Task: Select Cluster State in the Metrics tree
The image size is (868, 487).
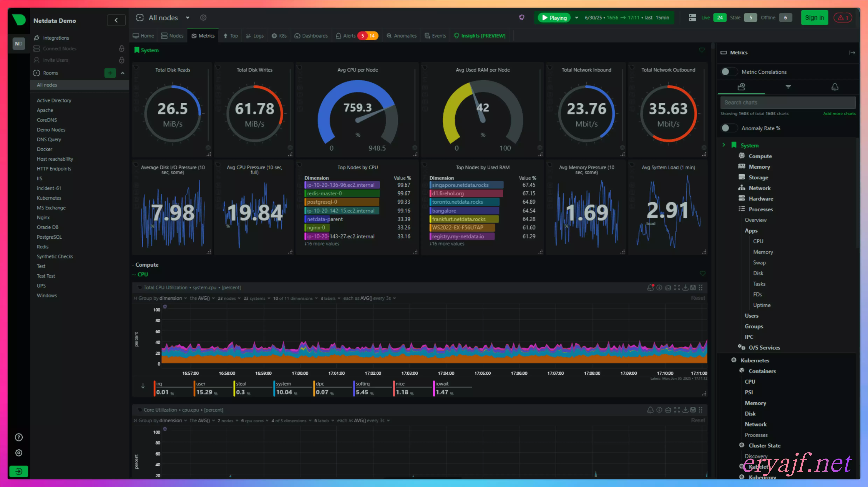Action: coord(764,445)
